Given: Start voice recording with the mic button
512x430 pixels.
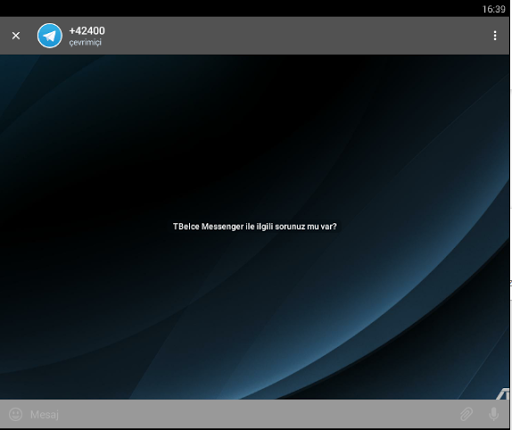Looking at the screenshot, I should pyautogui.click(x=494, y=414).
